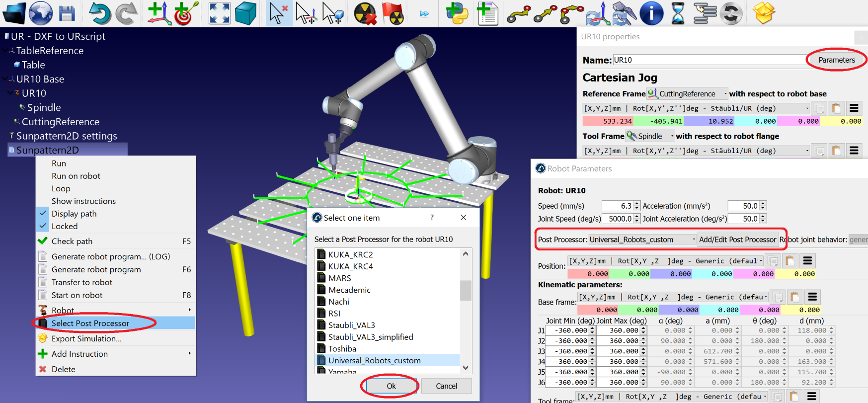Open the Tool Frame Spindle dropdown

[650, 136]
